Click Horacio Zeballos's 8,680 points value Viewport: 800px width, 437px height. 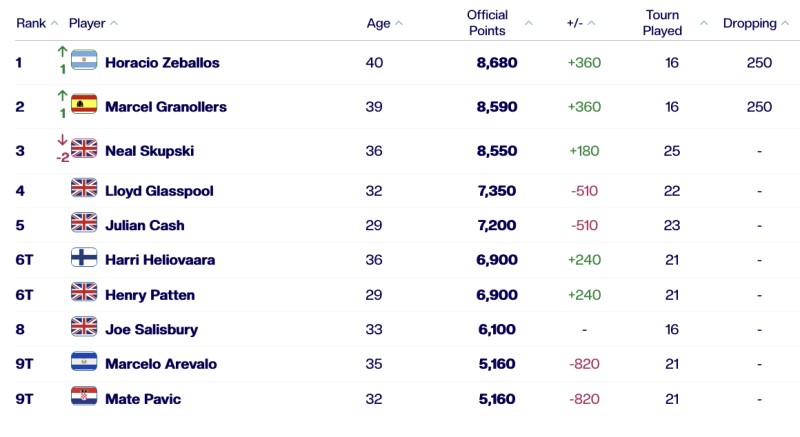tap(496, 62)
